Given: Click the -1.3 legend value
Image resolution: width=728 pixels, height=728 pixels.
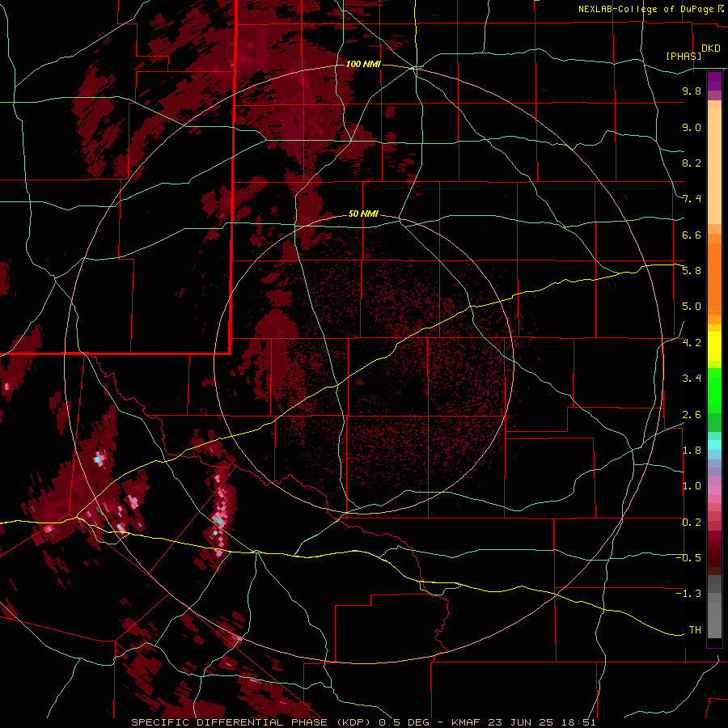Looking at the screenshot, I should tap(688, 594).
